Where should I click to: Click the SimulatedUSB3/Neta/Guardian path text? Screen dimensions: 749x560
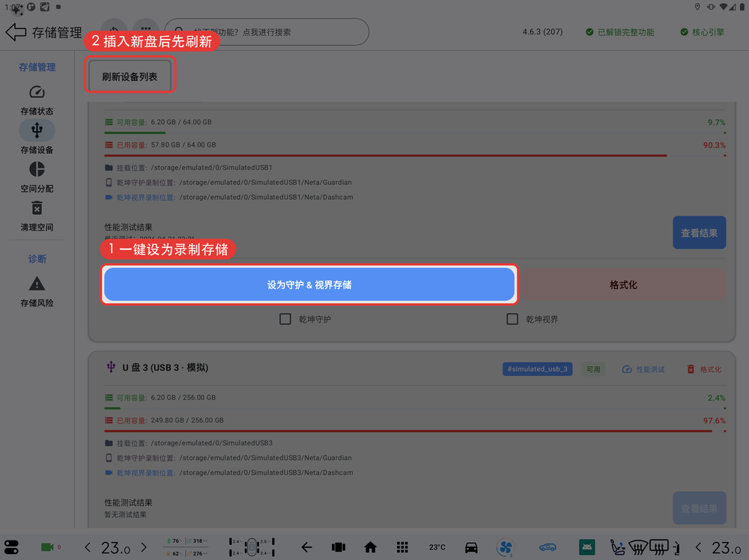(x=266, y=458)
